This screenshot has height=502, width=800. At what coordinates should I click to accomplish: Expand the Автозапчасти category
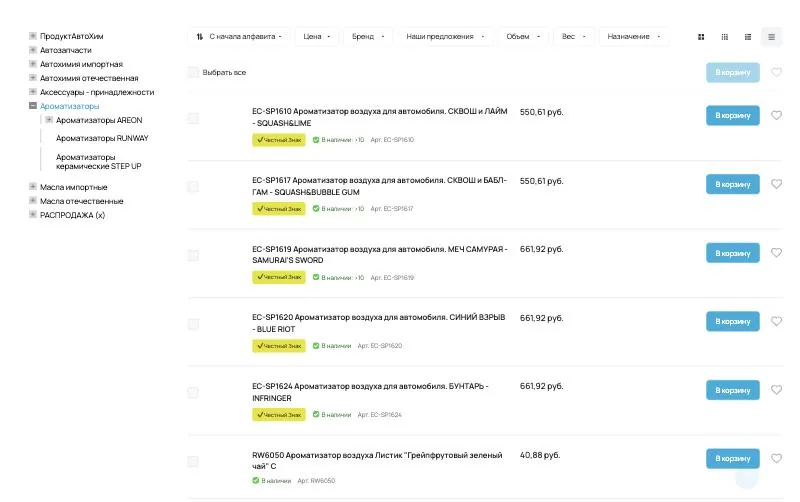33,50
